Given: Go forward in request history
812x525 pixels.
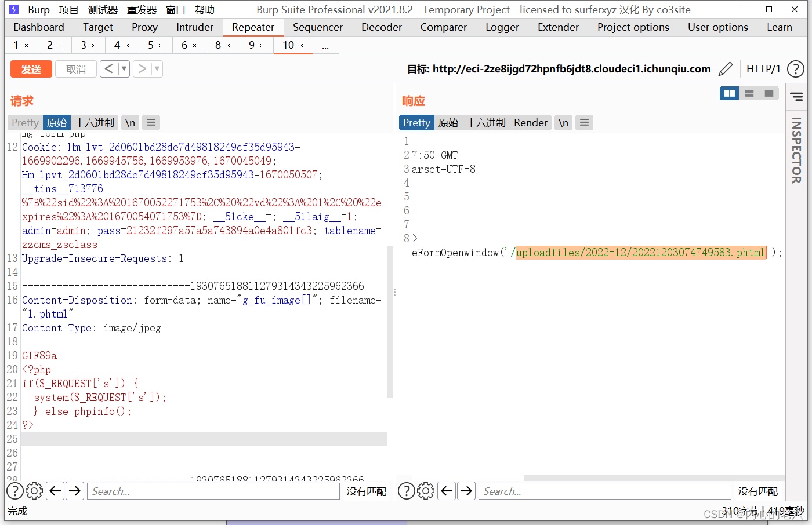Looking at the screenshot, I should [142, 69].
